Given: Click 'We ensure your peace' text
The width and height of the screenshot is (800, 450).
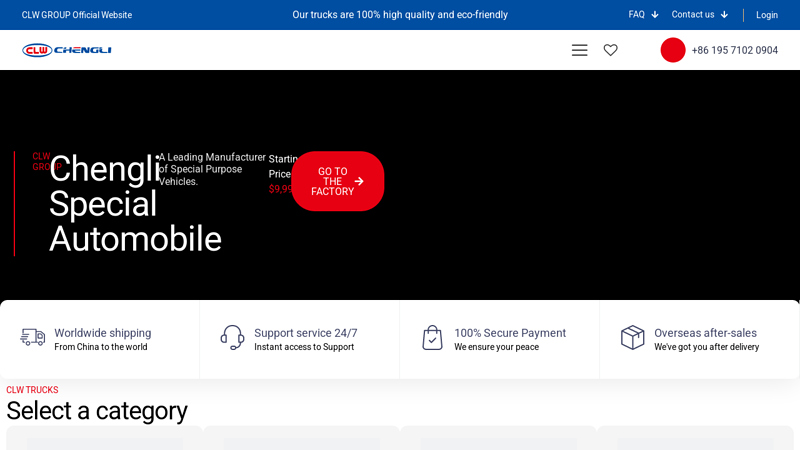Looking at the screenshot, I should (x=496, y=347).
